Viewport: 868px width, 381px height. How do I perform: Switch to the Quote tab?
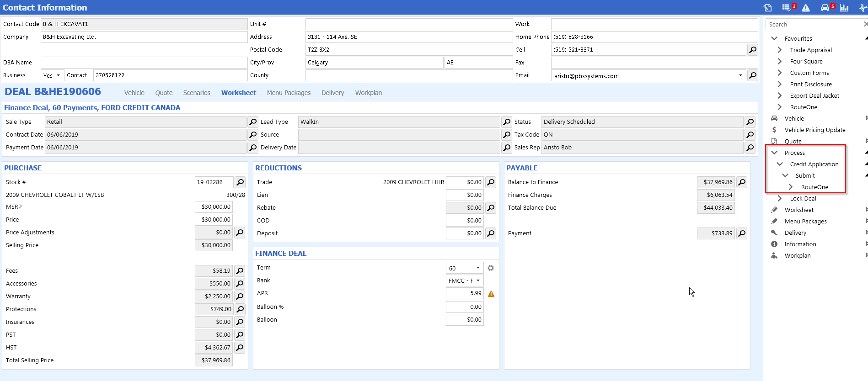pyautogui.click(x=164, y=93)
